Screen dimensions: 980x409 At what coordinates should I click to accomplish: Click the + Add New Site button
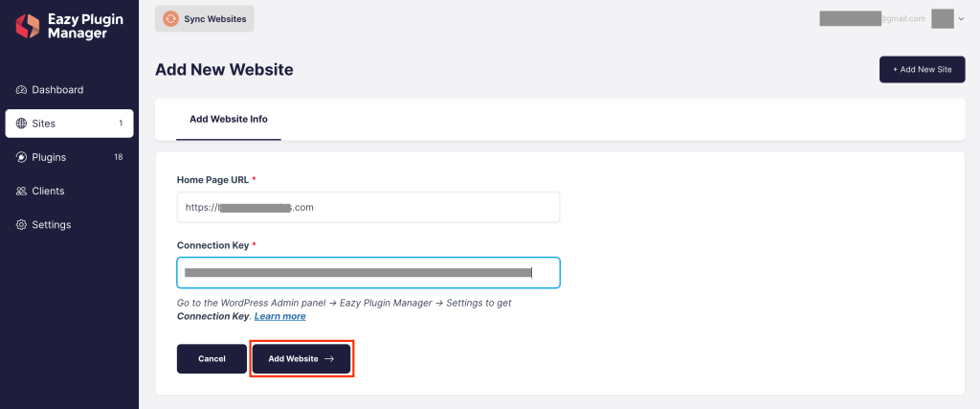tap(922, 69)
